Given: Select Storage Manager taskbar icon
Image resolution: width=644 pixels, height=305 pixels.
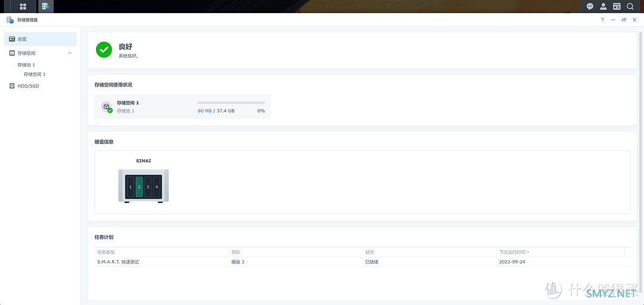Looking at the screenshot, I should (45, 6).
